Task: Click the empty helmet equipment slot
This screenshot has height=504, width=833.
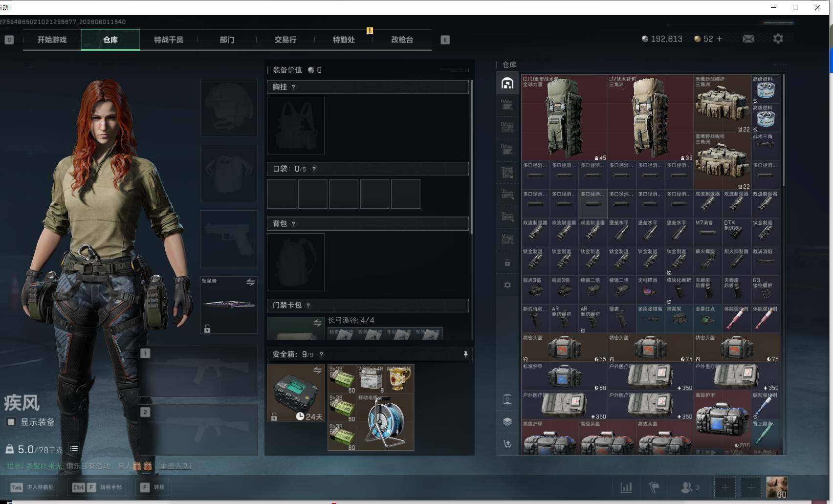Action: click(229, 108)
